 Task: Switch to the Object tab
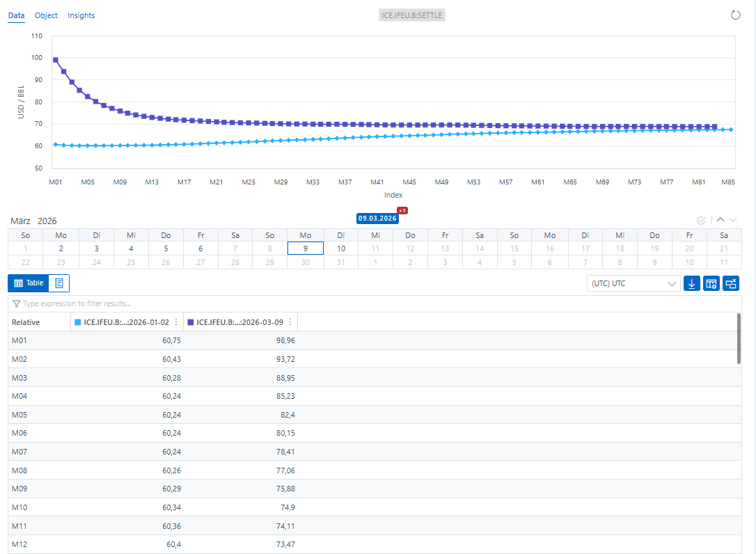pos(46,15)
